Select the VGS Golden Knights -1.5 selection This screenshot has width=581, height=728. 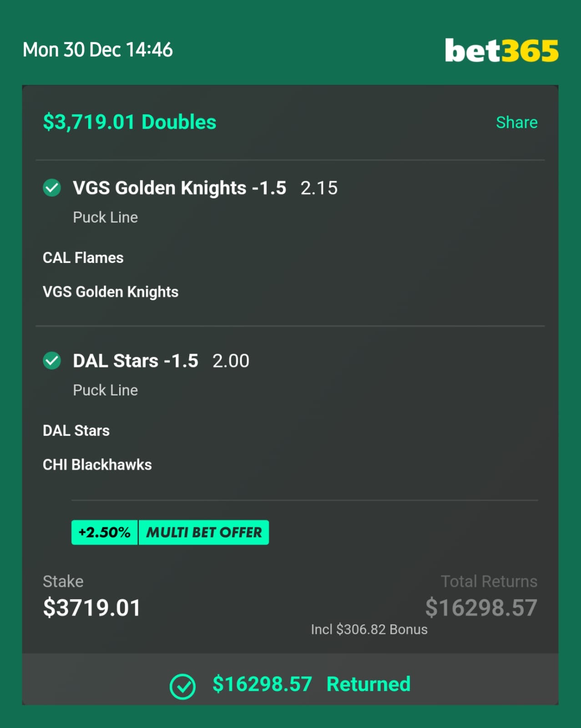180,188
